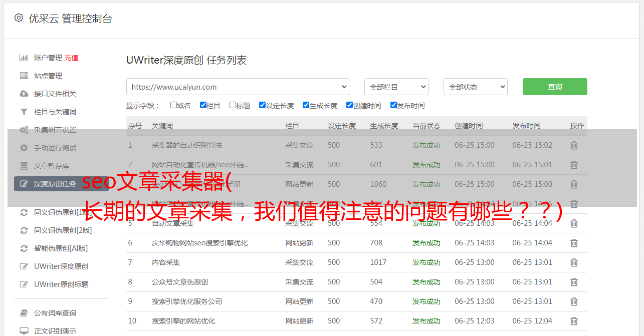Click the bar chart icon for 账户管理

(24, 58)
